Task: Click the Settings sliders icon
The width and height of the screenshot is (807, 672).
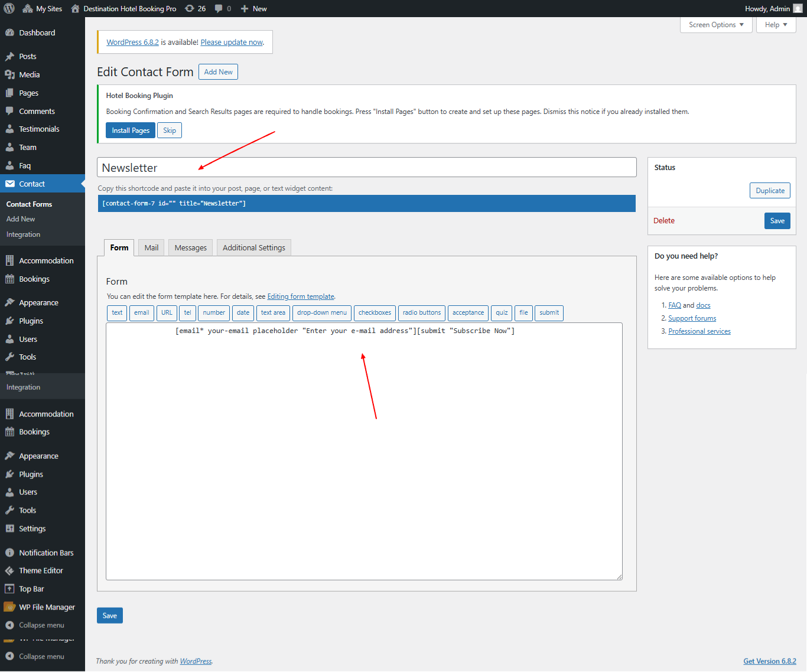Action: point(9,529)
